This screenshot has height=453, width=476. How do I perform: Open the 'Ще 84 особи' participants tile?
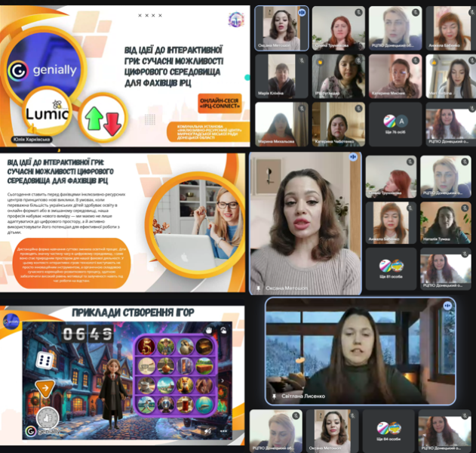(388, 431)
